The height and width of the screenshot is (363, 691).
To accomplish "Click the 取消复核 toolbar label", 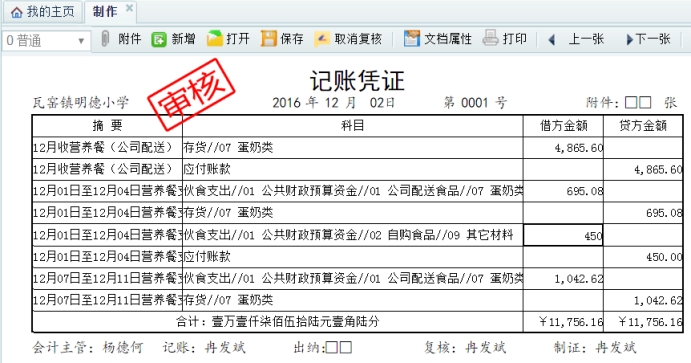I will (x=358, y=39).
